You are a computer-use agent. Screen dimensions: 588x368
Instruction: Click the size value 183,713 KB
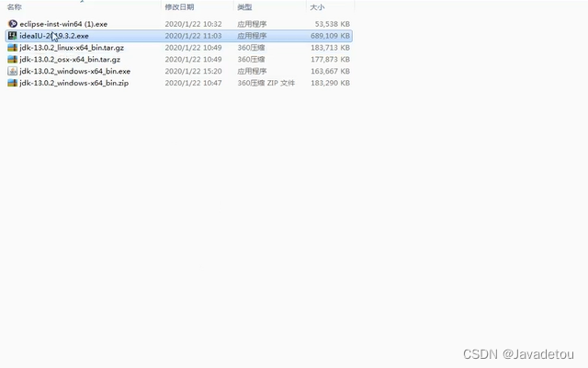click(x=330, y=48)
